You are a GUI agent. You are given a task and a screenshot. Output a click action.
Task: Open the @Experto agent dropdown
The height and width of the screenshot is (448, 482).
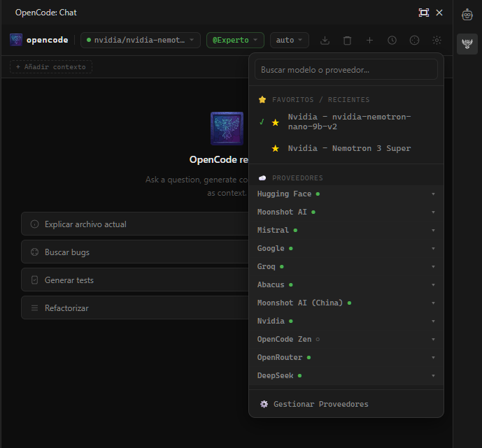click(x=235, y=41)
